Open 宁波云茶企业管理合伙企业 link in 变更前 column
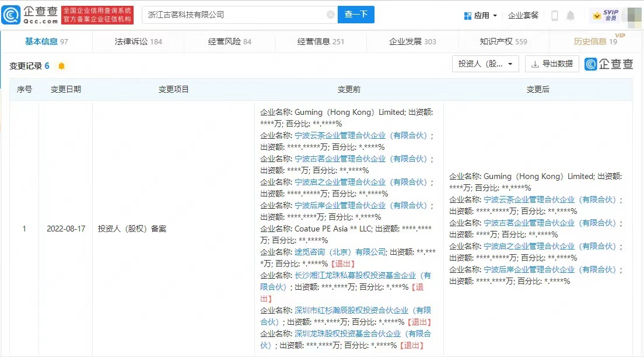 point(361,135)
